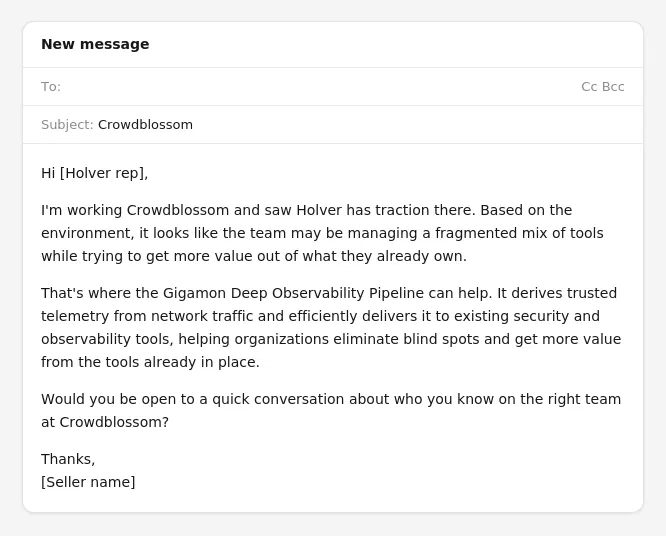Click the word Holver after "and saw"

pos(319,210)
